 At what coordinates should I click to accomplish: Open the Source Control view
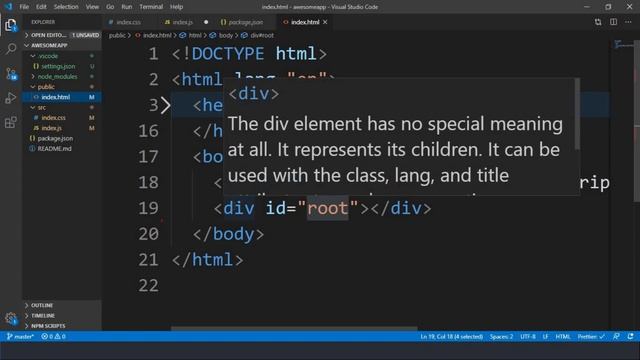click(x=11, y=74)
